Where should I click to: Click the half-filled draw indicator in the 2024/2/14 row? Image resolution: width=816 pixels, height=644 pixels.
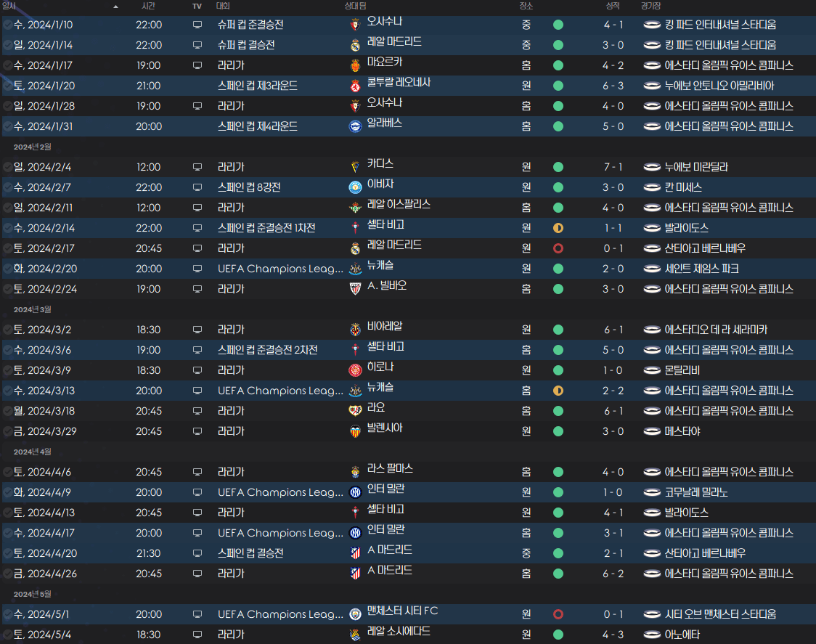[x=558, y=228]
